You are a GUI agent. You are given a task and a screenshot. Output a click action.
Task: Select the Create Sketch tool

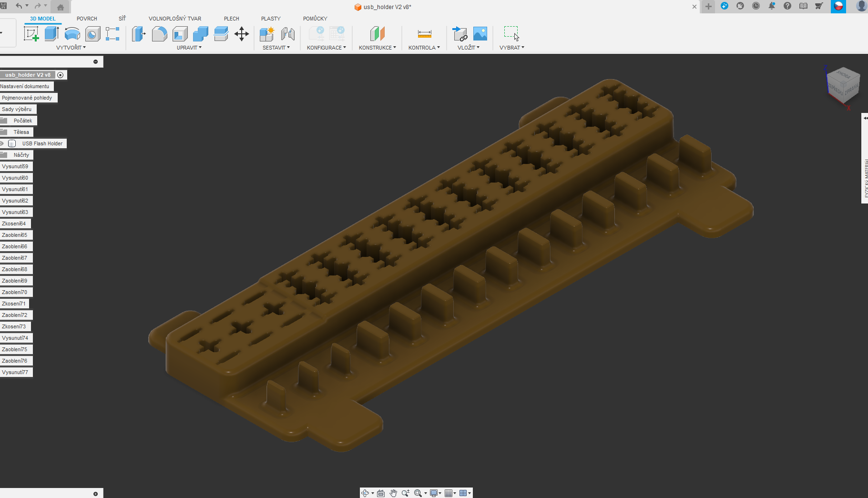(31, 34)
